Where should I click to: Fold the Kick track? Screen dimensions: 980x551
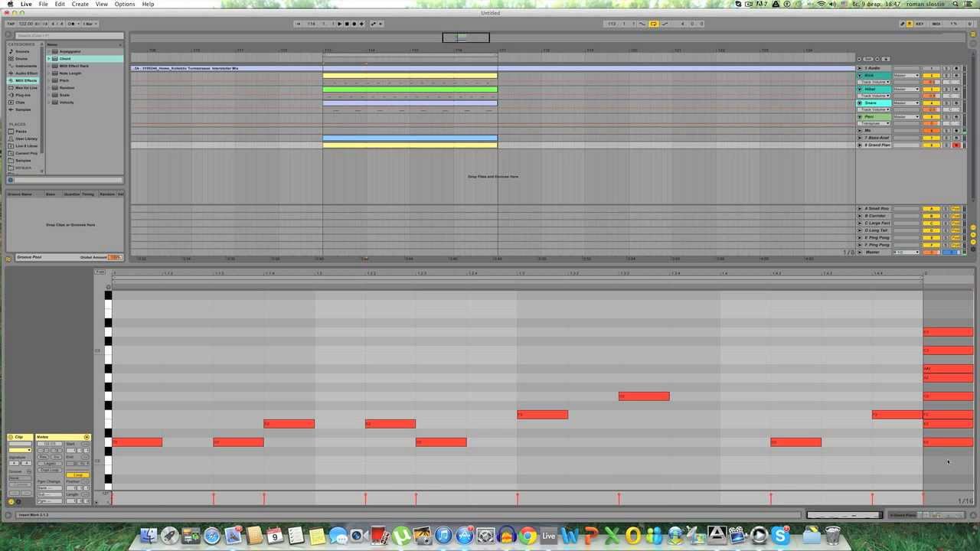click(859, 76)
